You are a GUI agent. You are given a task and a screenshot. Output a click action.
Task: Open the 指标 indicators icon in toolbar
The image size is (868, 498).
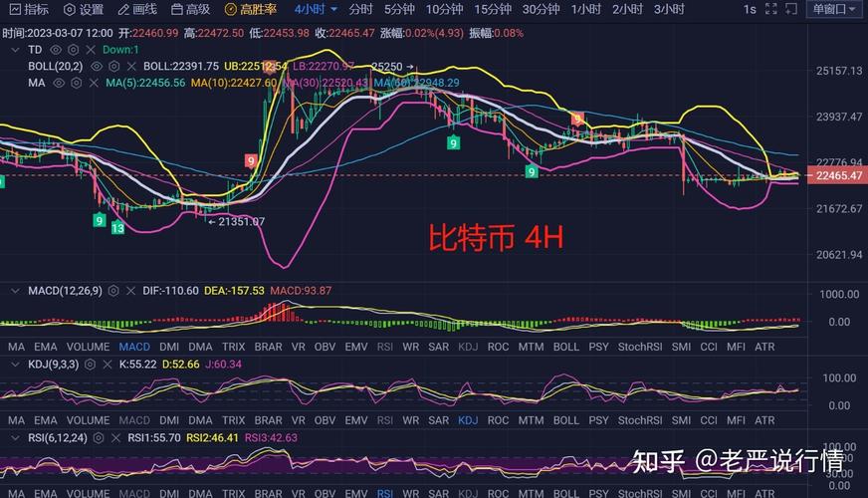pos(15,9)
